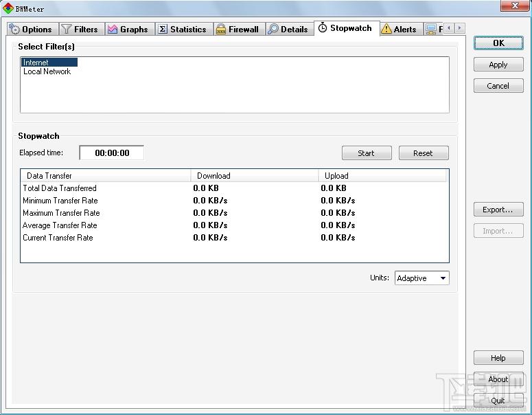This screenshot has height=415, width=532.
Task: Select Local Network filter
Action: (47, 71)
